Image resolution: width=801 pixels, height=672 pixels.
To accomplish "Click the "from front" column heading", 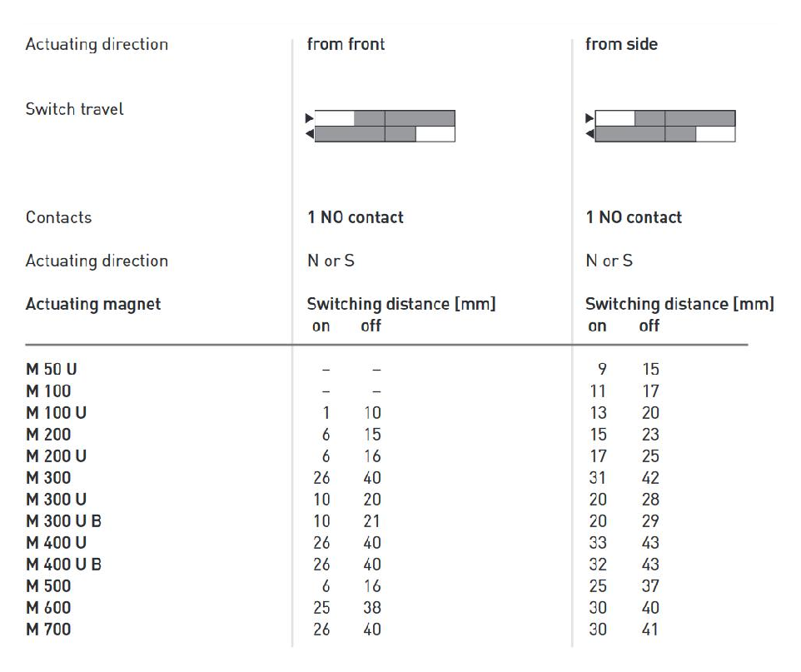I will pyautogui.click(x=346, y=44).
